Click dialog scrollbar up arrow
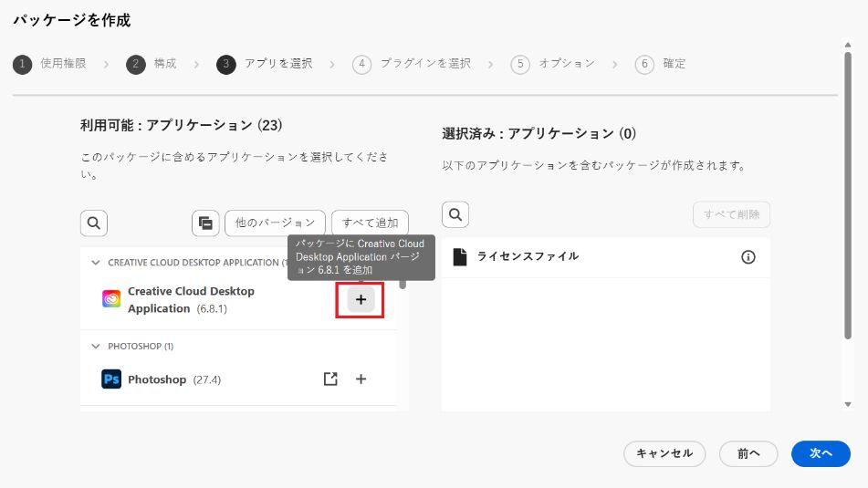The height and width of the screenshot is (488, 868). (x=848, y=45)
